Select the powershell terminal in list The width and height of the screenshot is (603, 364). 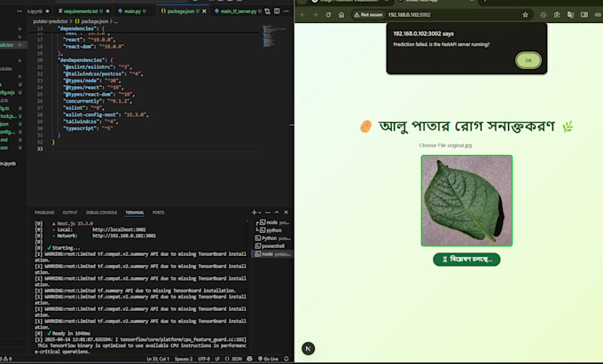pos(275,246)
